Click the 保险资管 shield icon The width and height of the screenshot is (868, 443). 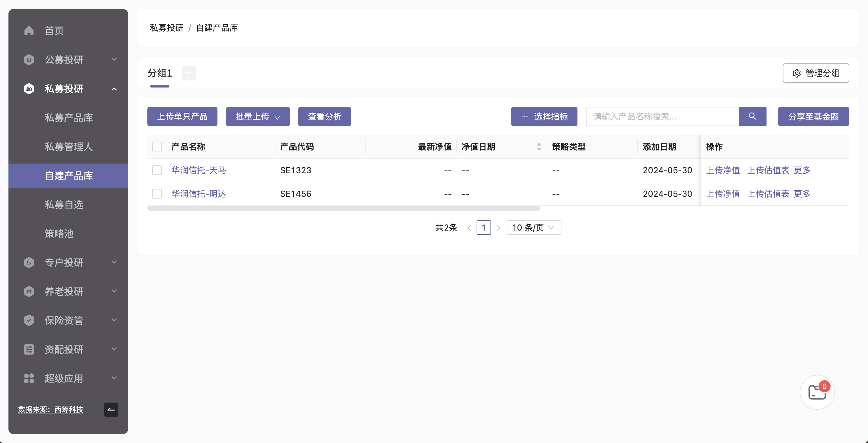(x=29, y=320)
